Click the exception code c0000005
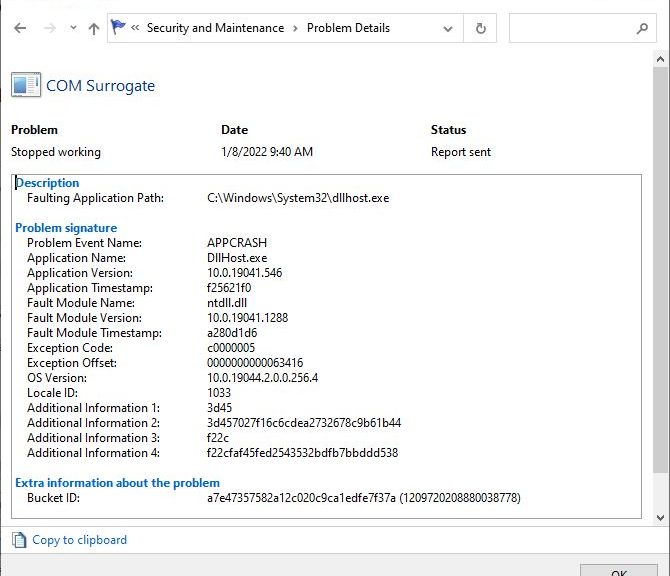The height and width of the screenshot is (576, 670). (231, 347)
